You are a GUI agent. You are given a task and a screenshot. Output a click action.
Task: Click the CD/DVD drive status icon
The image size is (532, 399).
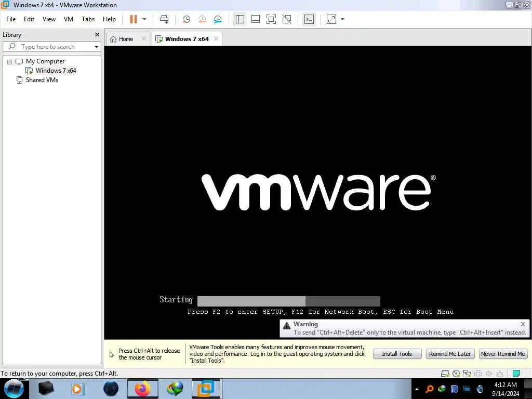coord(456,374)
